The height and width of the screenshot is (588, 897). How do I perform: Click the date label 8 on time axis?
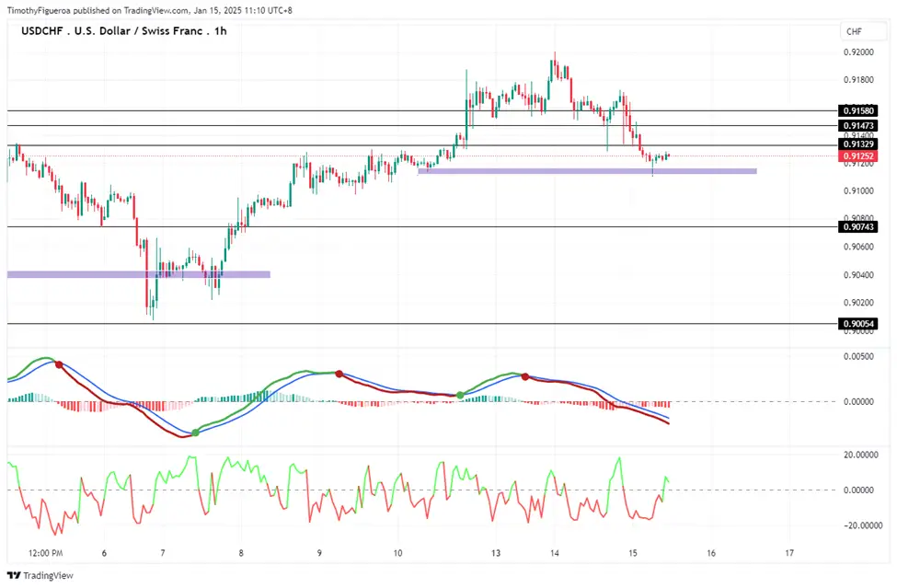pyautogui.click(x=241, y=553)
